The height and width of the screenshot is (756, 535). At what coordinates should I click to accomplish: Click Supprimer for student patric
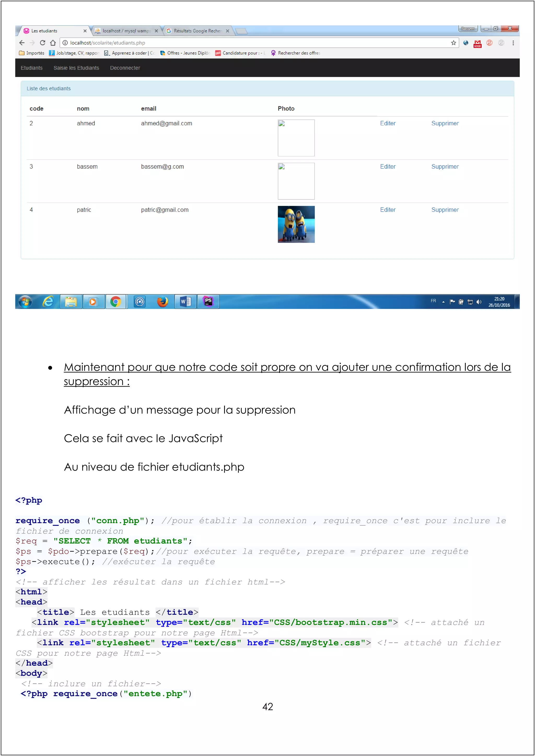point(445,210)
